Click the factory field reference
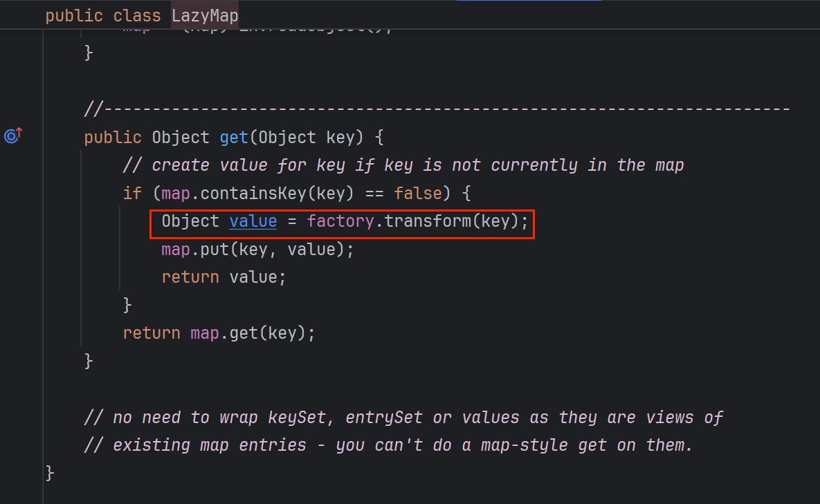Image resolution: width=820 pixels, height=504 pixels. coord(340,221)
